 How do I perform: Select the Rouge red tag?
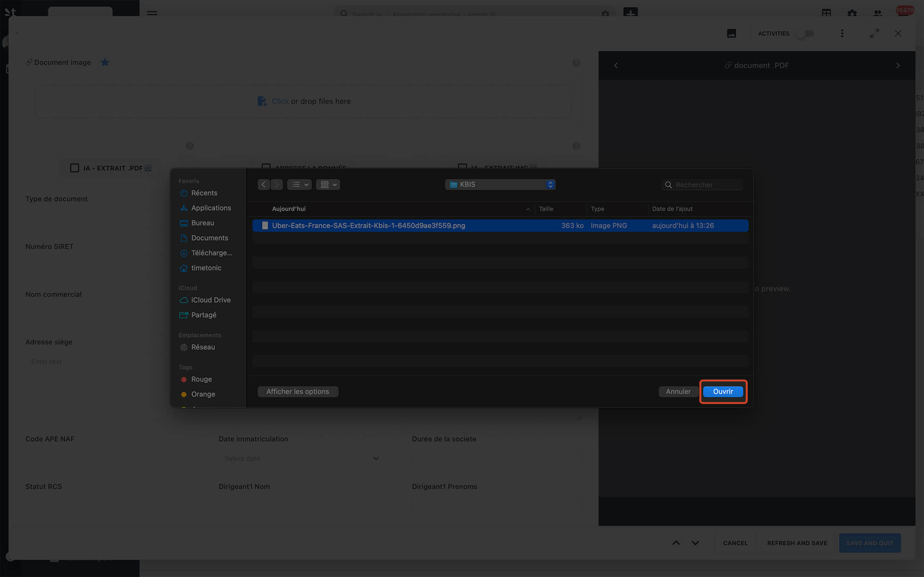click(x=201, y=379)
